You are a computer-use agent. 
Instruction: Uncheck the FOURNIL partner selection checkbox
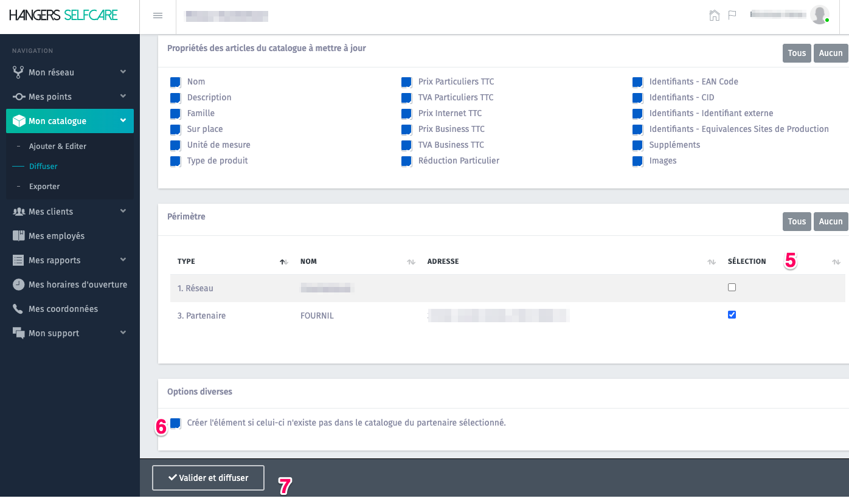point(732,314)
